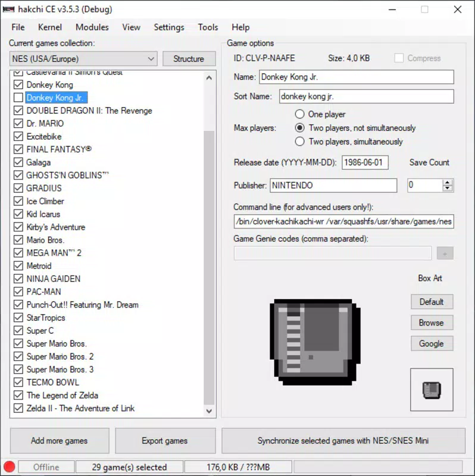Decrease Save Count with down arrow
This screenshot has width=475, height=476.
448,188
